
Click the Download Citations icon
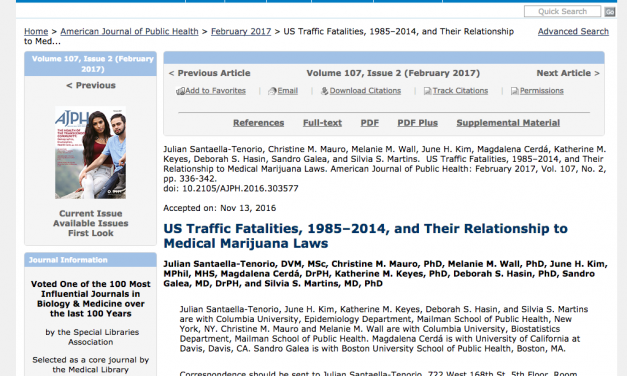[x=325, y=91]
